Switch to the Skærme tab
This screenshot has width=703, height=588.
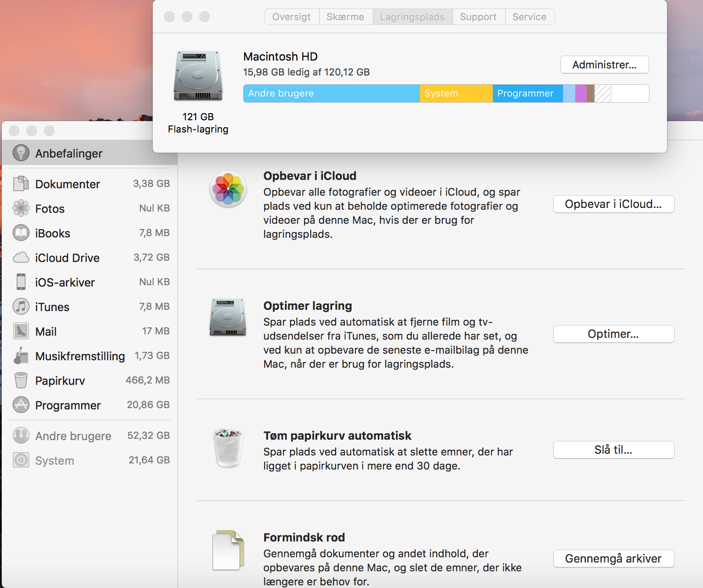346,17
